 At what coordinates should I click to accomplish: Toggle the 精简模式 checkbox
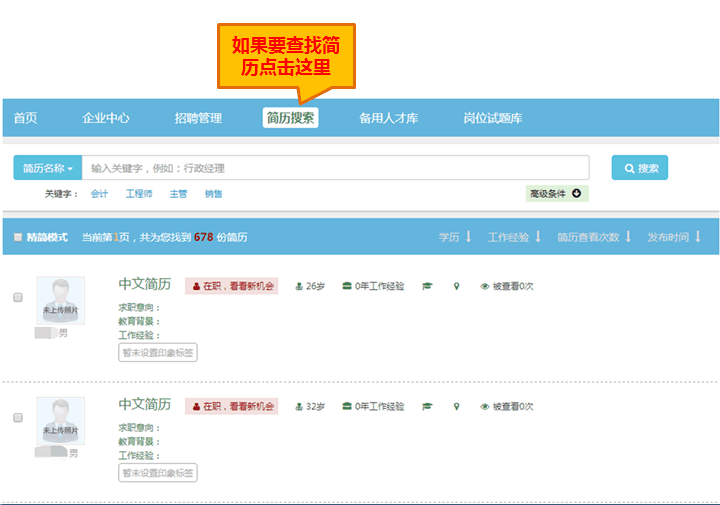pyautogui.click(x=18, y=237)
